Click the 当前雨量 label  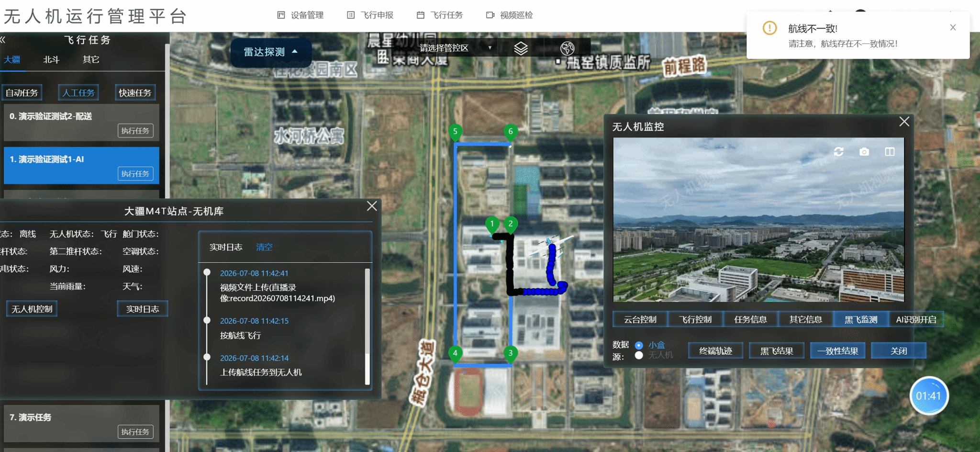click(x=67, y=286)
